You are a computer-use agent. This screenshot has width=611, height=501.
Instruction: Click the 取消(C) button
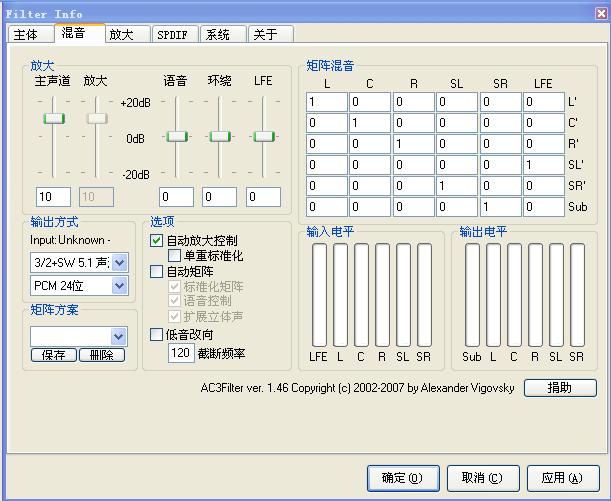(x=483, y=478)
